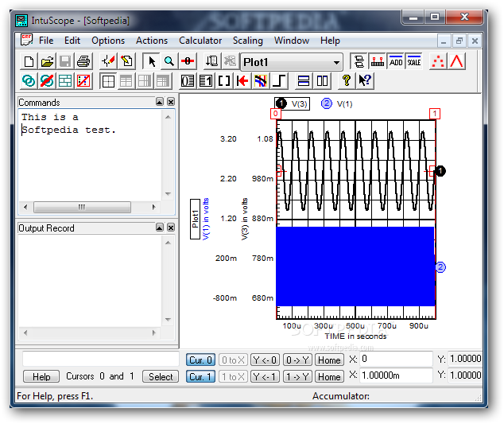The image size is (504, 424).
Task: Click the Y<-0 button
Action: pos(265,360)
